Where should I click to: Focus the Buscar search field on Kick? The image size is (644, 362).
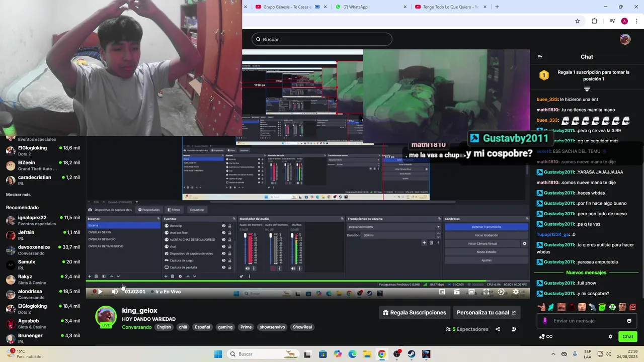point(322,39)
